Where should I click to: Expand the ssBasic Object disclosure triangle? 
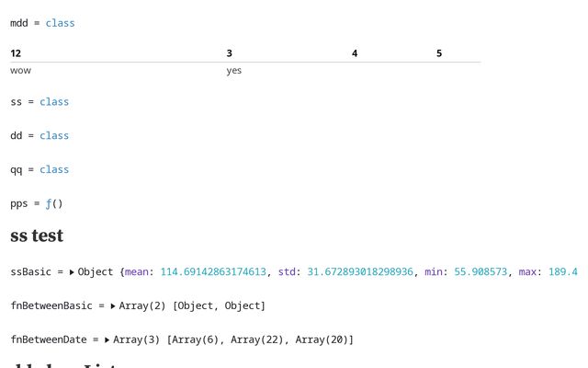73,272
